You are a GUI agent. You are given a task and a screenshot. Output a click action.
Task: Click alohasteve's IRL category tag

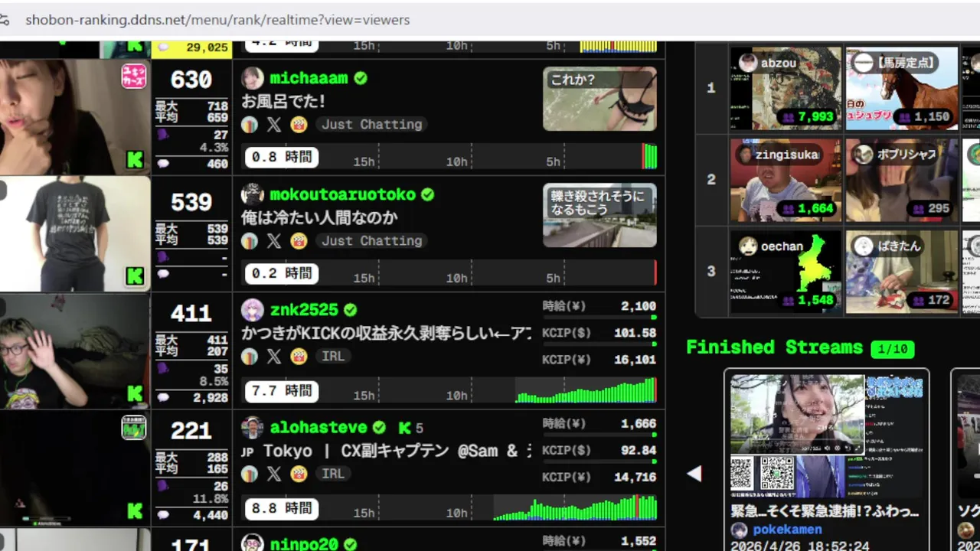pyautogui.click(x=333, y=474)
